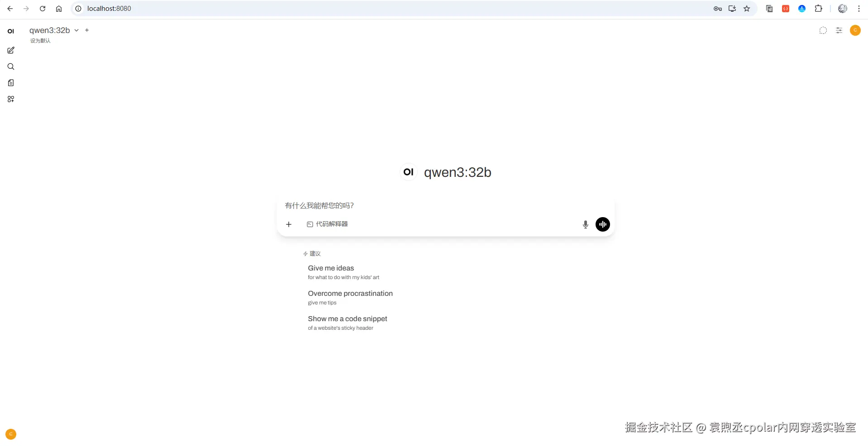Open attachment options with the plus icon
The height and width of the screenshot is (446, 868).
pos(289,224)
